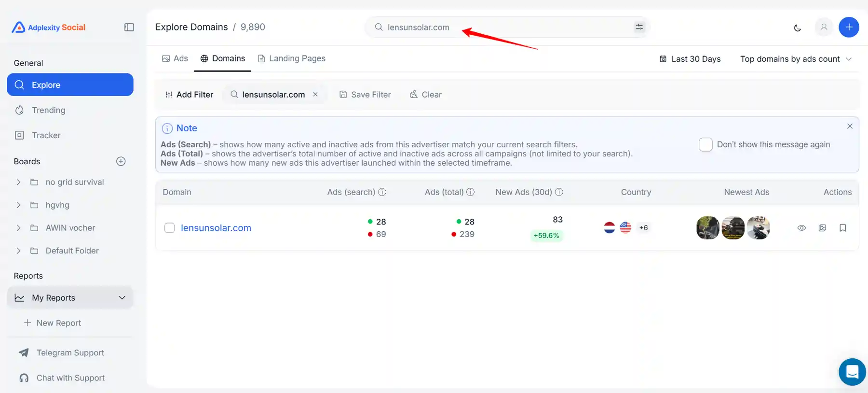This screenshot has width=868, height=393.
Task: Open lensunsolar.com ads gallery icon
Action: [x=822, y=228]
